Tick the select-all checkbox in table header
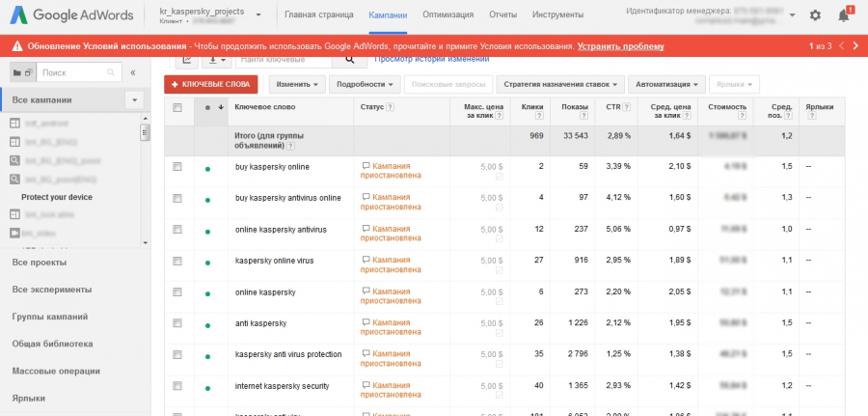 coord(177,107)
